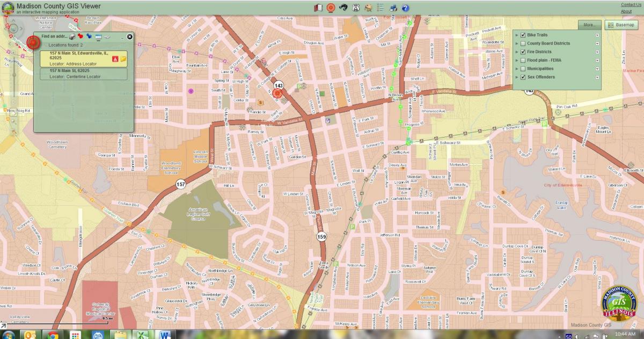Viewport: 644px width, 339px height.
Task: Open the Sex Offenders layer options dropdown
Action: click(597, 77)
